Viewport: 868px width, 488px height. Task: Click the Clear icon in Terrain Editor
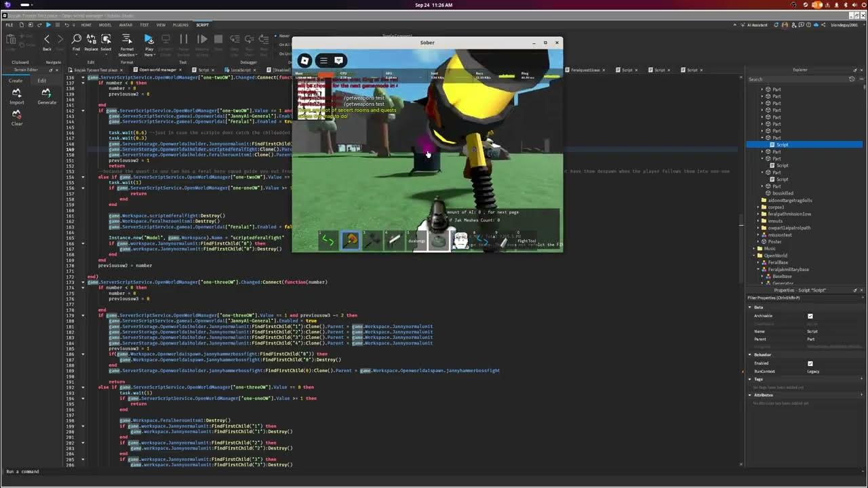pyautogui.click(x=17, y=117)
